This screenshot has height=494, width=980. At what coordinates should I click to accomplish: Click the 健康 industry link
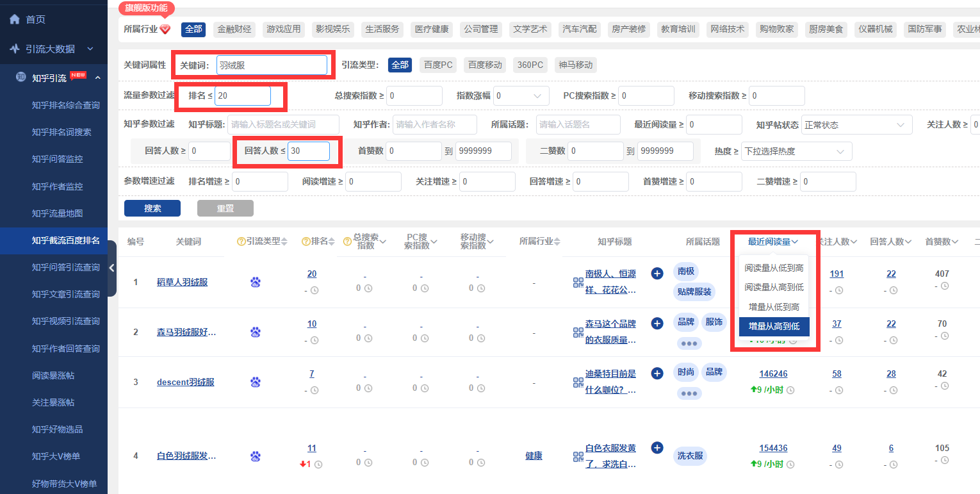tap(534, 456)
